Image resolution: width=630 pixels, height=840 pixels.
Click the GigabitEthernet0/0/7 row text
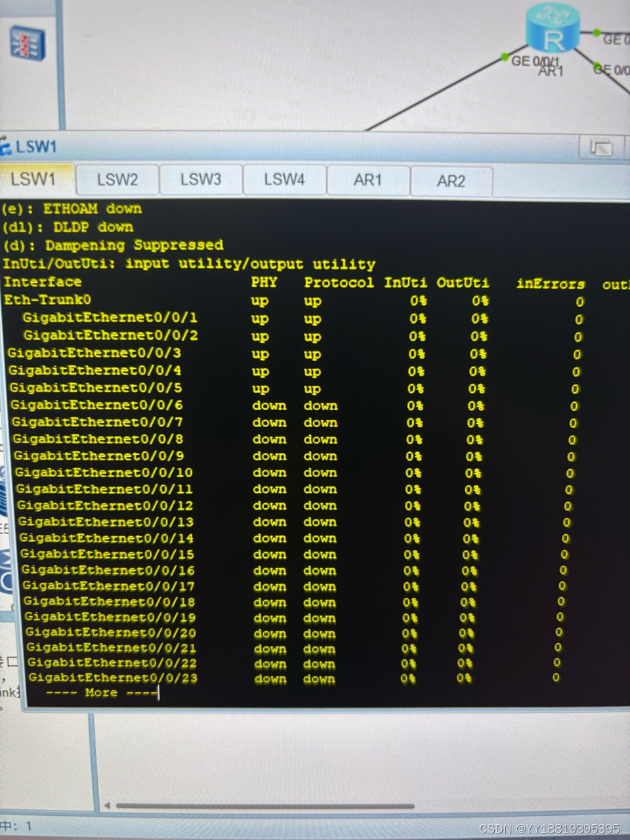[x=97, y=422]
